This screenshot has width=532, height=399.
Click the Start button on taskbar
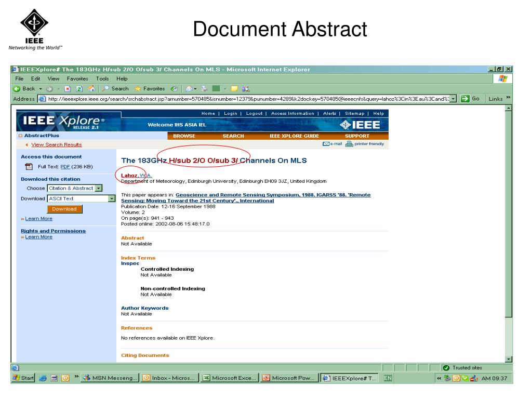click(23, 378)
